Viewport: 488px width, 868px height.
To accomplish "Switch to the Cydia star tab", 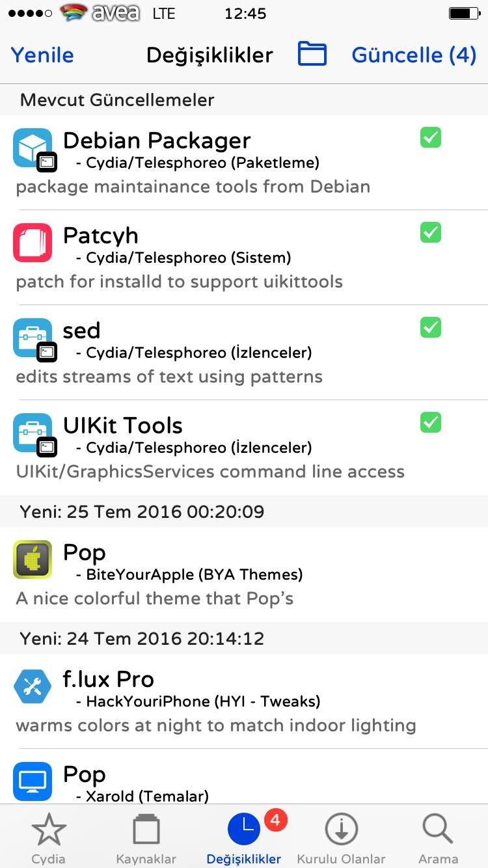I will (49, 838).
